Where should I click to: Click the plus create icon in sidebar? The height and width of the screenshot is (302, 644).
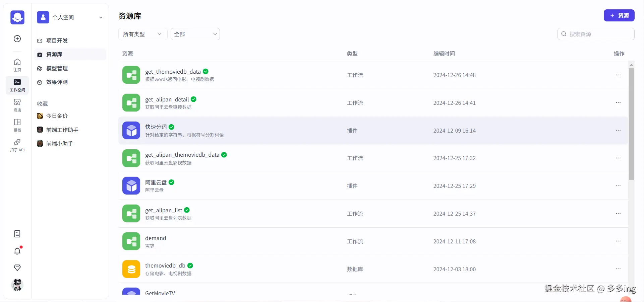pyautogui.click(x=17, y=39)
